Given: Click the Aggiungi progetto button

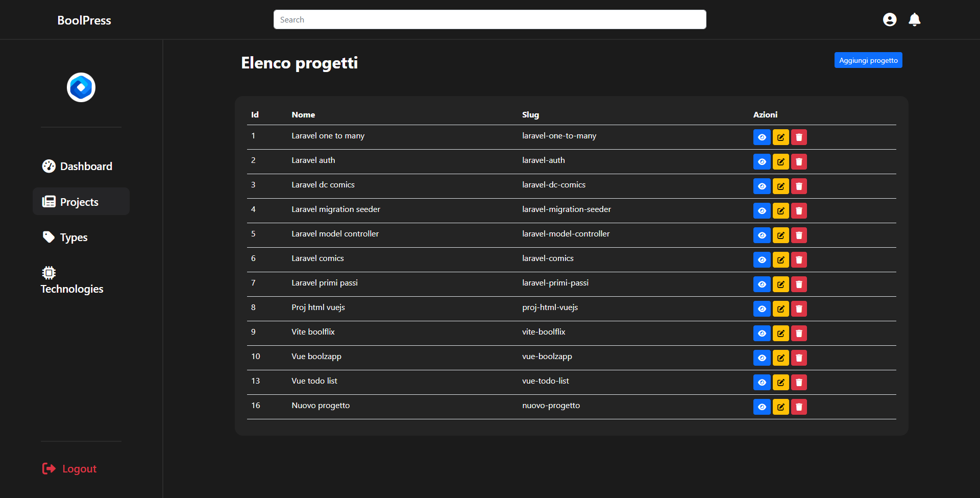Looking at the screenshot, I should (x=868, y=60).
